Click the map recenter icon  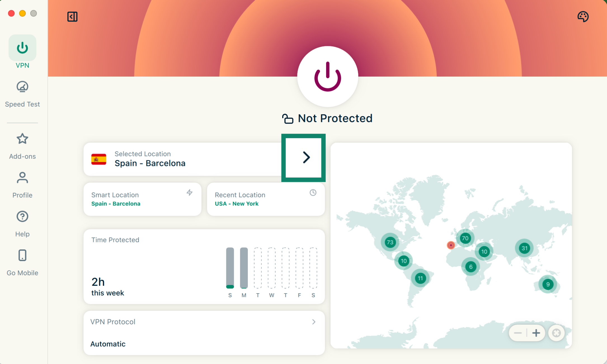(556, 333)
